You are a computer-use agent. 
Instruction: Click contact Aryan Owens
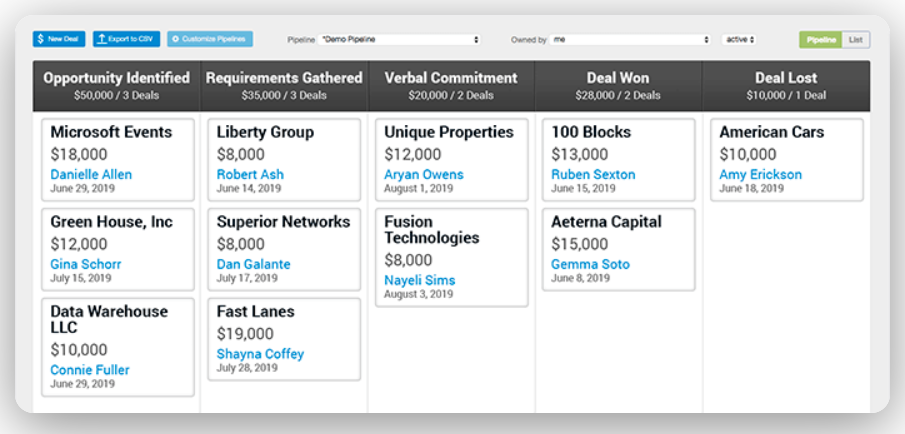[423, 174]
